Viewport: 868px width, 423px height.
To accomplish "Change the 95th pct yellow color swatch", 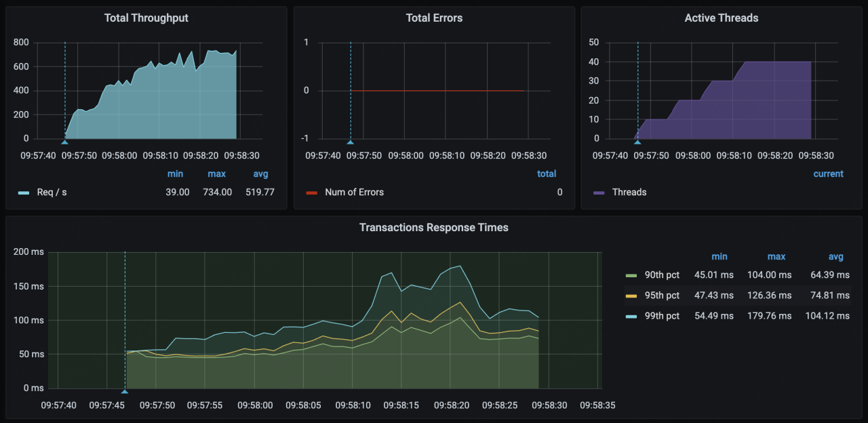I will 631,296.
